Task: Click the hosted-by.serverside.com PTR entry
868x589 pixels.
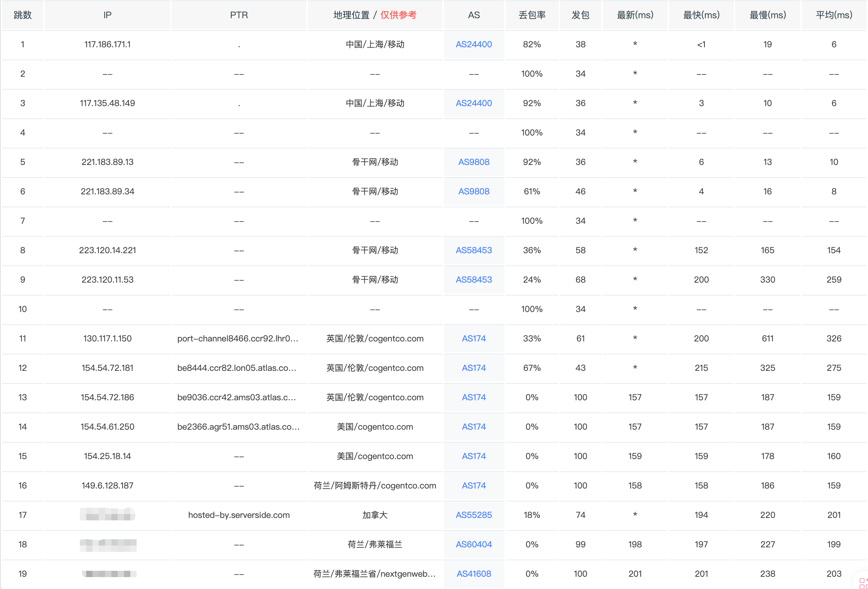Action: tap(239, 515)
